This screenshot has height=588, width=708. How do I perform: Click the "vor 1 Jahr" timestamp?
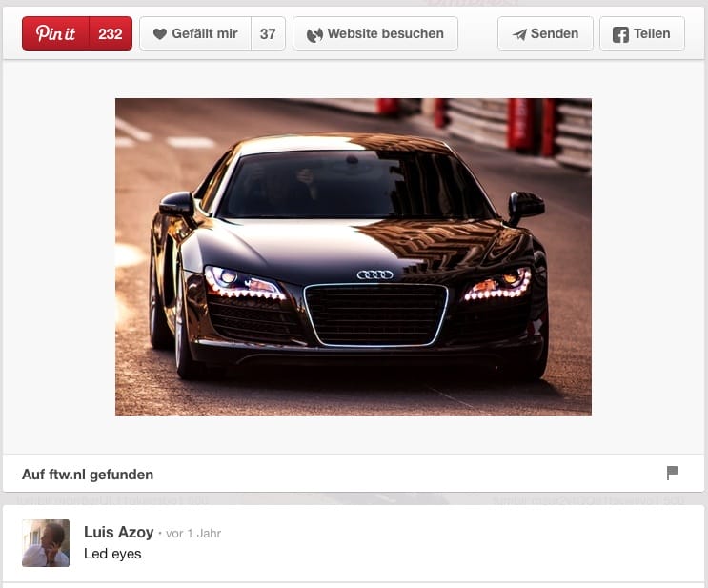tap(193, 534)
